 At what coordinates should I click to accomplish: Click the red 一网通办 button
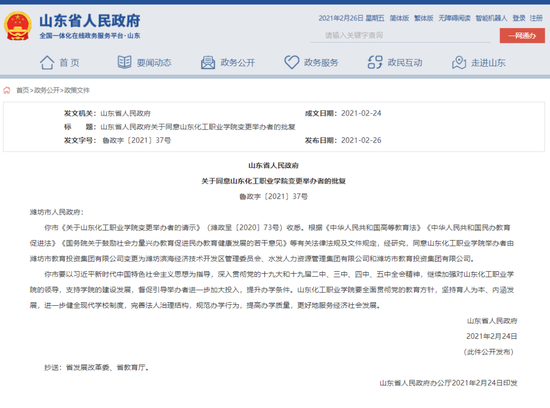(522, 35)
